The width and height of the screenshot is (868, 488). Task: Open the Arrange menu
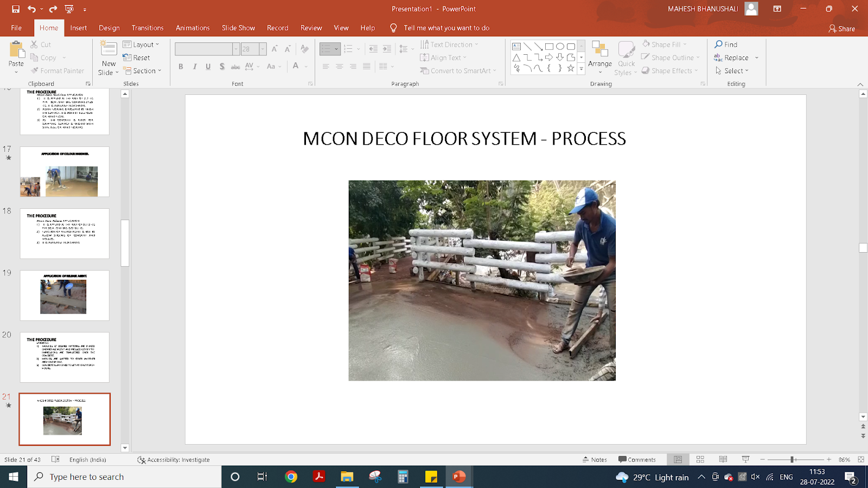click(x=600, y=58)
